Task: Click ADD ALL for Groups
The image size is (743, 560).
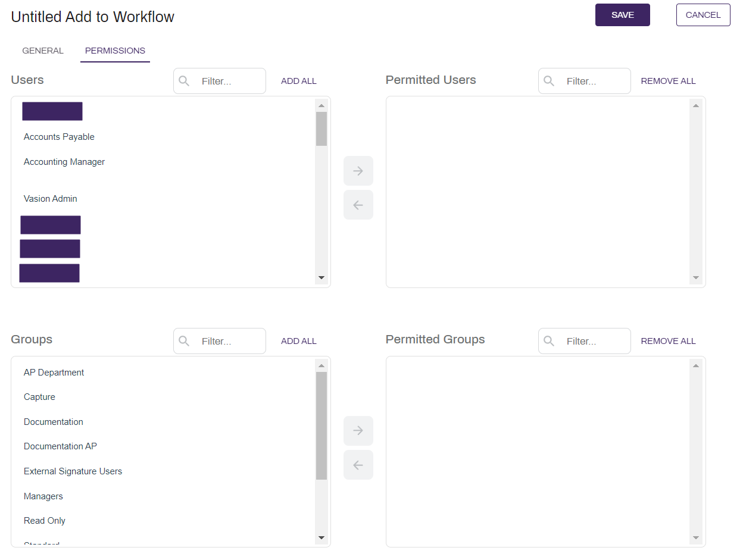Action: point(299,341)
